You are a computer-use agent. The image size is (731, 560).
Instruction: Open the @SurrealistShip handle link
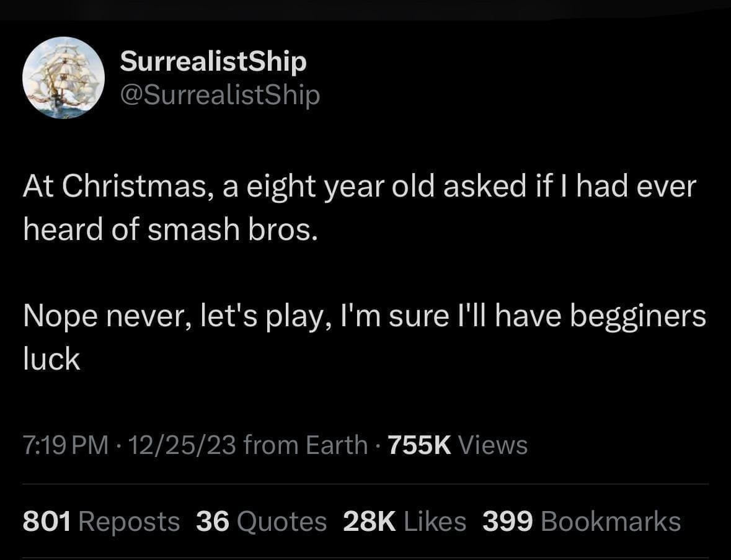[x=219, y=95]
